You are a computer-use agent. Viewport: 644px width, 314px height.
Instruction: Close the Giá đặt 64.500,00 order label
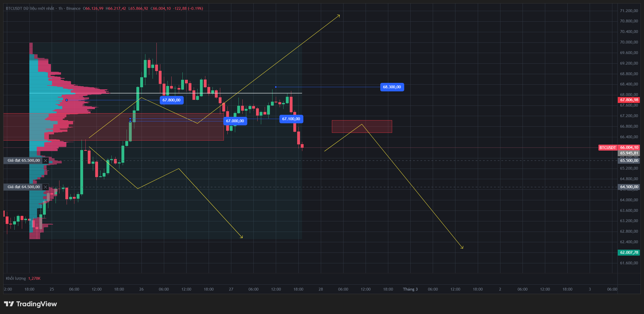pos(46,187)
